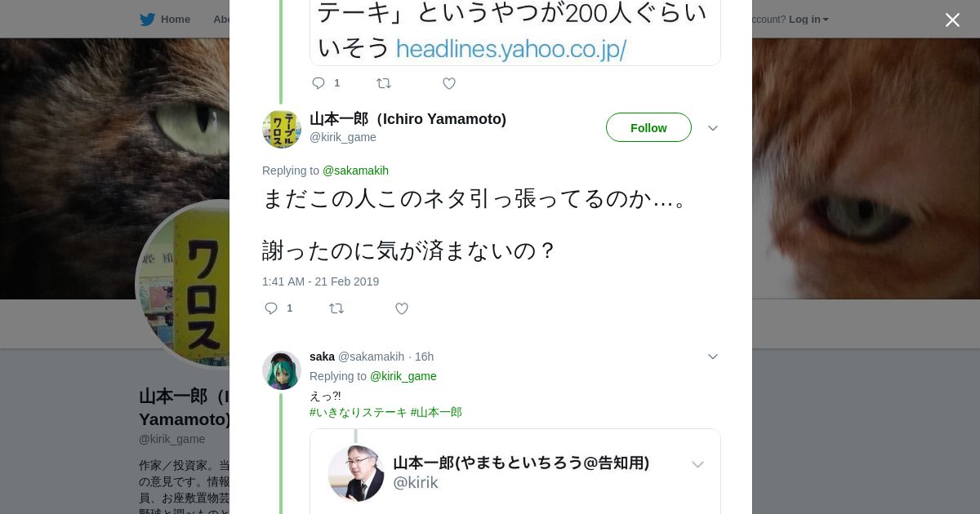Retweet the top quoted tweet

(x=384, y=83)
